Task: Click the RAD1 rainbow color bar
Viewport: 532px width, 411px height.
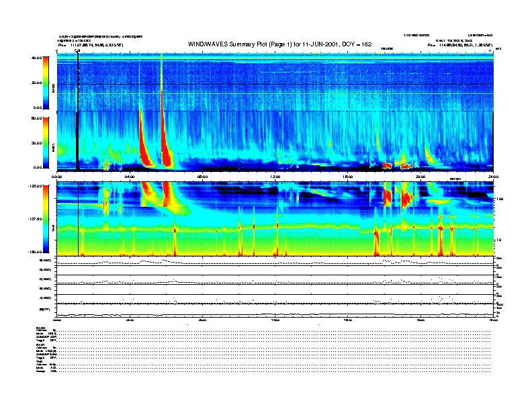Action: [46, 142]
